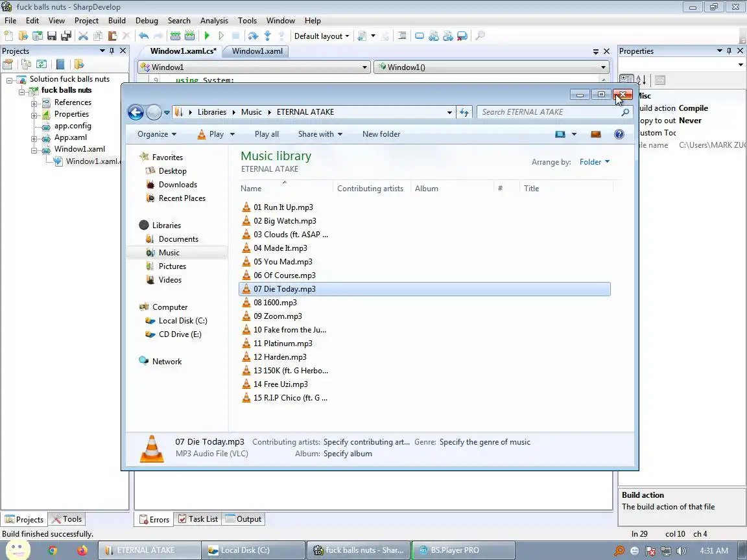The image size is (747, 560).
Task: Click the Play button in Explorer toolbar
Action: 210,134
